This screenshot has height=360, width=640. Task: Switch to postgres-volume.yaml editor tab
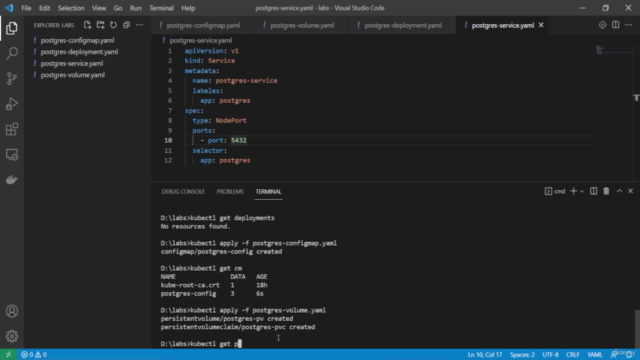301,25
